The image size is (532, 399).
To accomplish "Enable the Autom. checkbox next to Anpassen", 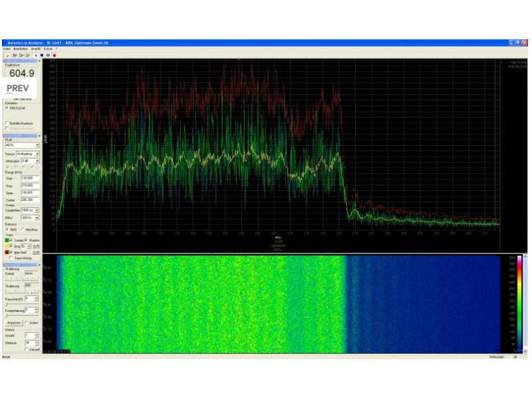I will click(x=27, y=323).
